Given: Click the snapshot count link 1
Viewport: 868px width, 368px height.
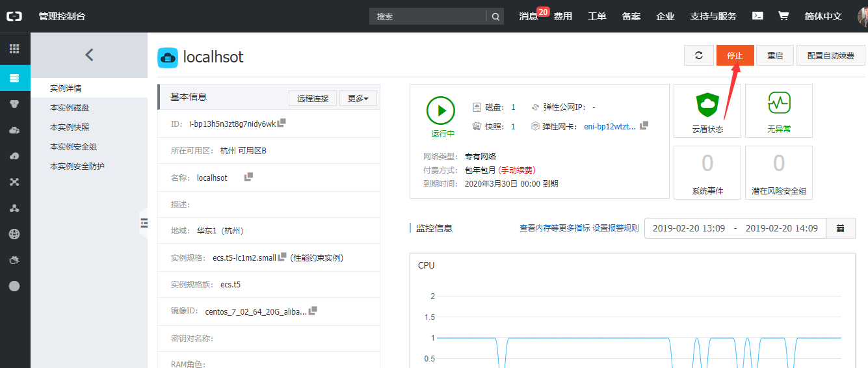Looking at the screenshot, I should [513, 126].
